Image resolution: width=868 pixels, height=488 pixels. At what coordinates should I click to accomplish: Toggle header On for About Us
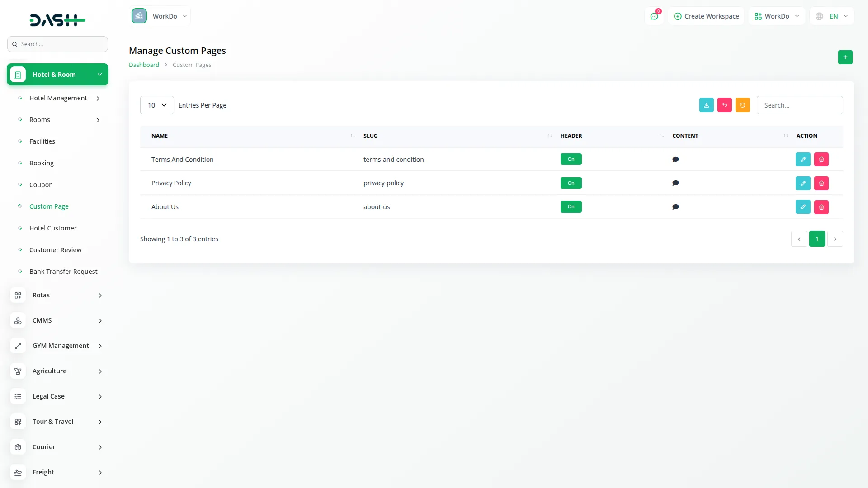[571, 207]
